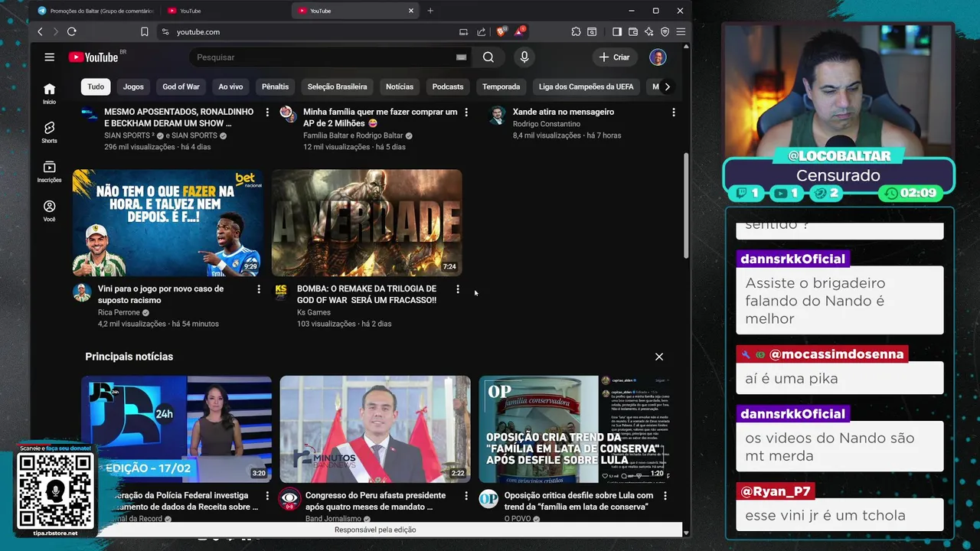Open Você in sidebar
This screenshot has width=980, height=551.
point(49,211)
